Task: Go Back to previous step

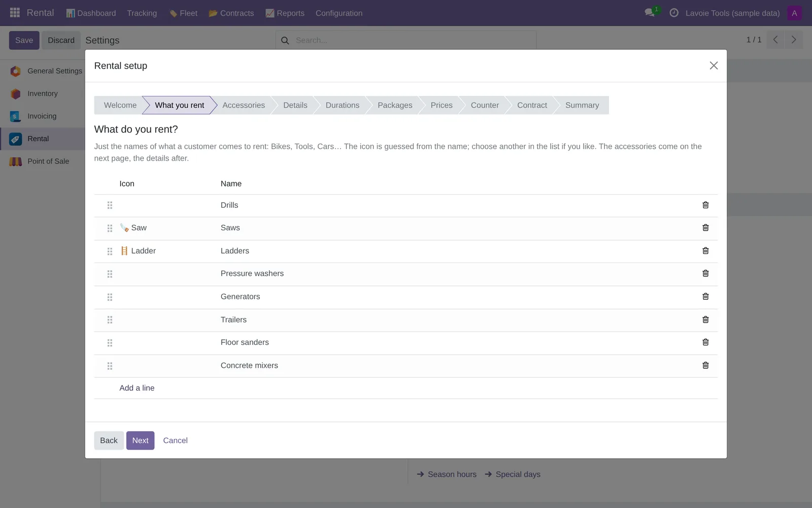Action: (x=109, y=440)
